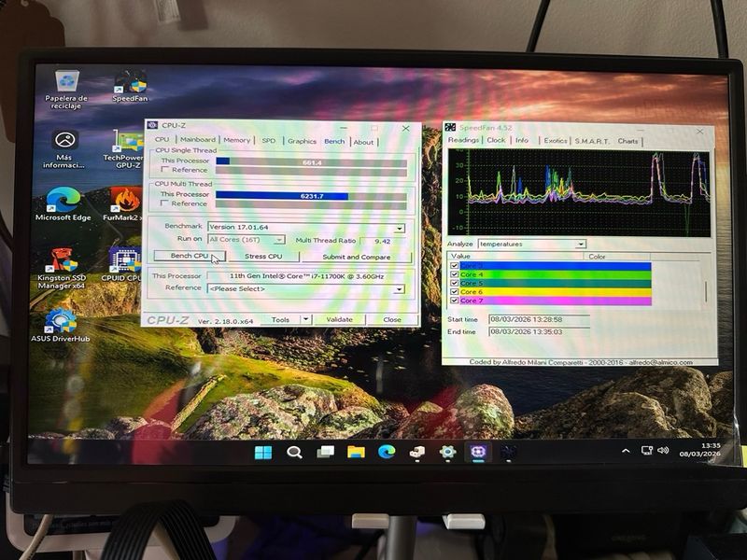This screenshot has height=560, width=747.
Task: Open the Microsoft Edge desktop shortcut
Action: [63, 203]
